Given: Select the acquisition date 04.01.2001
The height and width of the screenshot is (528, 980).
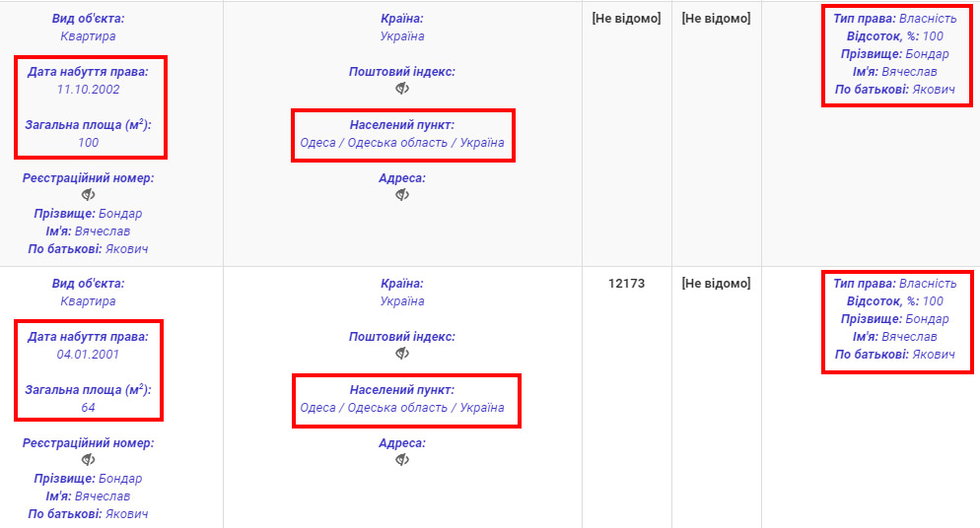Looking at the screenshot, I should [89, 355].
